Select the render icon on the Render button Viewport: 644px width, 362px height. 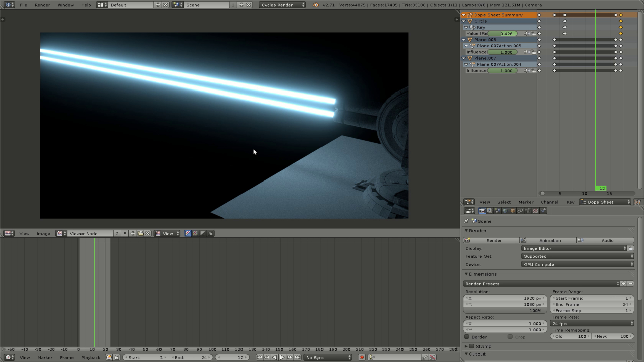click(x=468, y=240)
